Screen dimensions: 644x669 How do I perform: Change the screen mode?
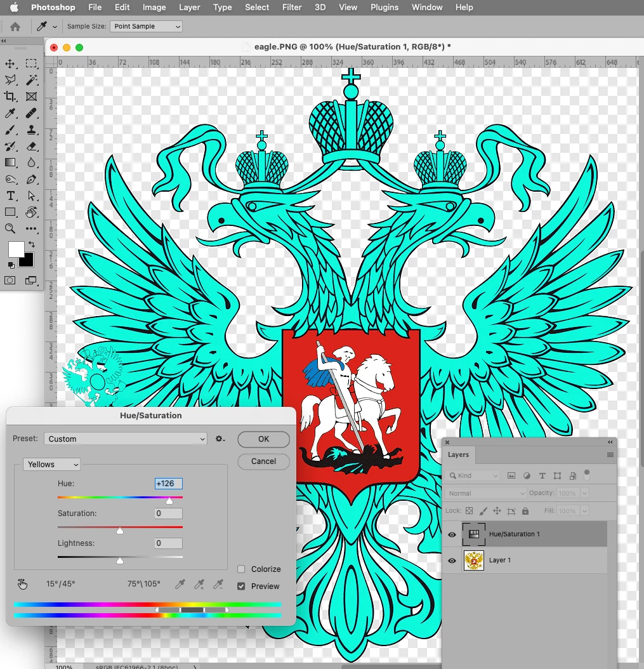coord(30,281)
